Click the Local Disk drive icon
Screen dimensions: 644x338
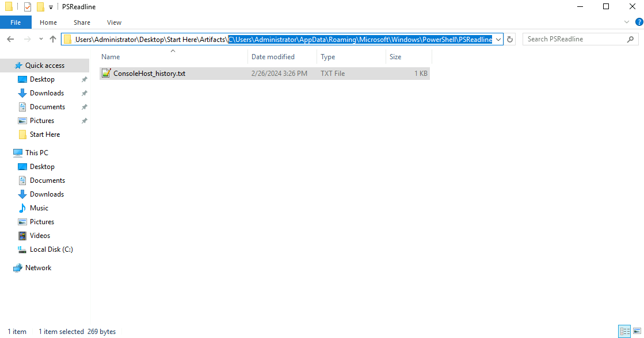coord(22,249)
